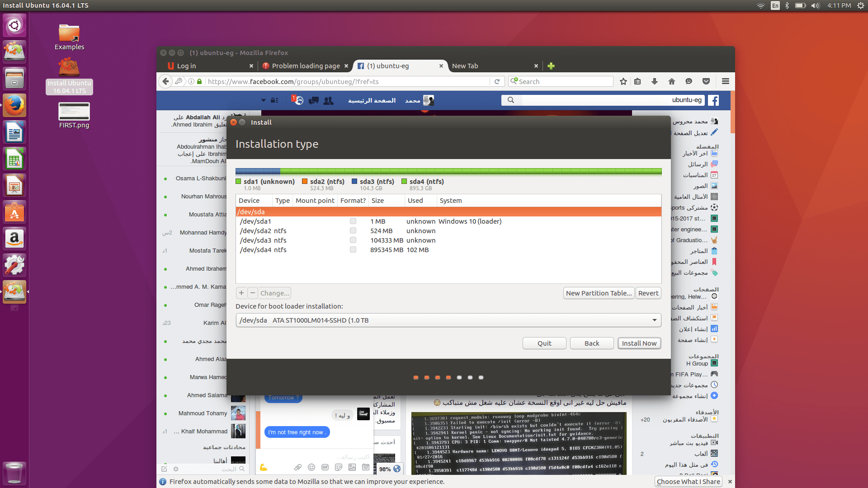The width and height of the screenshot is (868, 488).
Task: Open Firefox from the Ubuntu launcher
Action: tap(14, 105)
